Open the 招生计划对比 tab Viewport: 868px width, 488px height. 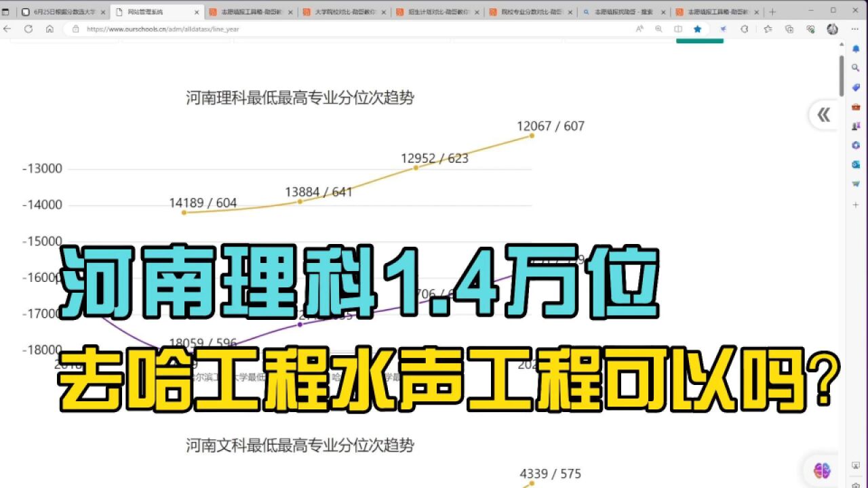[438, 12]
